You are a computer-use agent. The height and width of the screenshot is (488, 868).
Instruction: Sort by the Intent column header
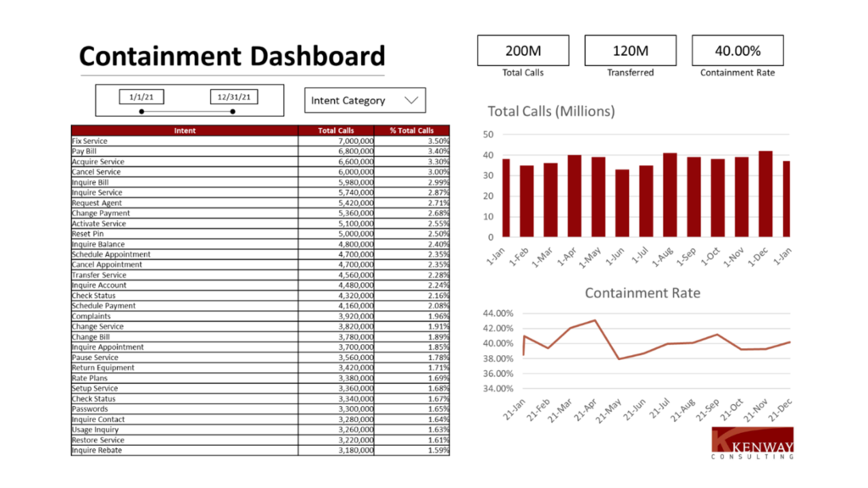184,130
